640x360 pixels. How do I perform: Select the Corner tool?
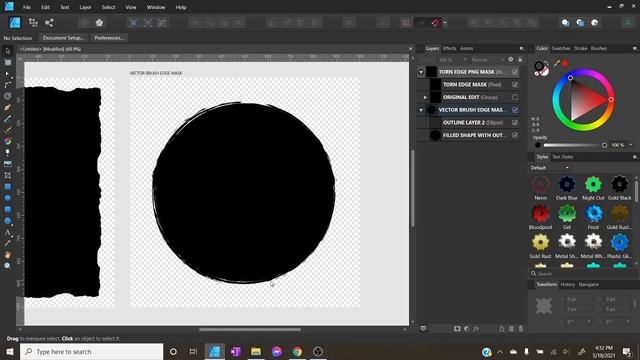click(8, 85)
